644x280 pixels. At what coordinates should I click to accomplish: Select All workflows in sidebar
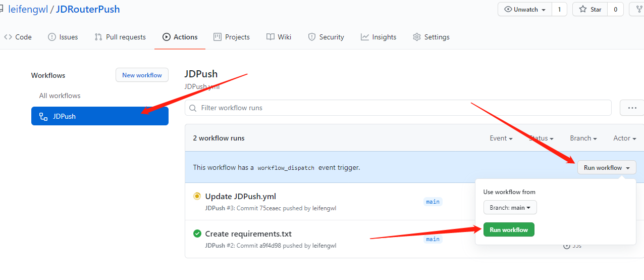(60, 96)
